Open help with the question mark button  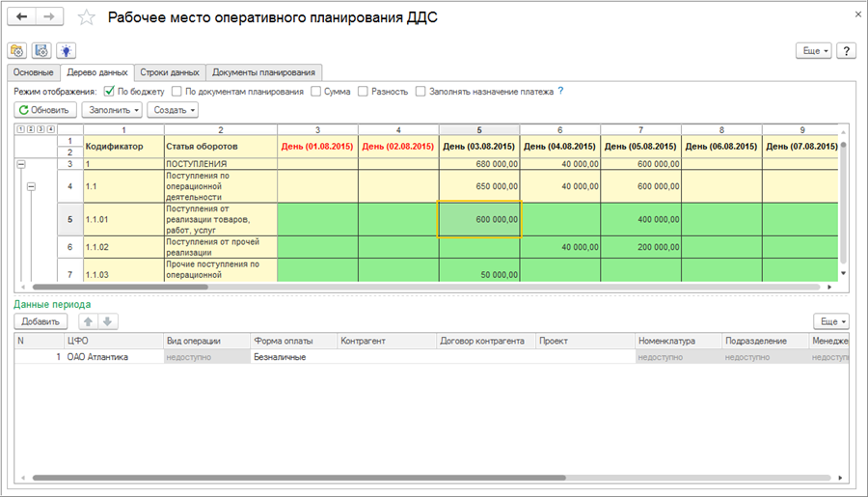[846, 50]
